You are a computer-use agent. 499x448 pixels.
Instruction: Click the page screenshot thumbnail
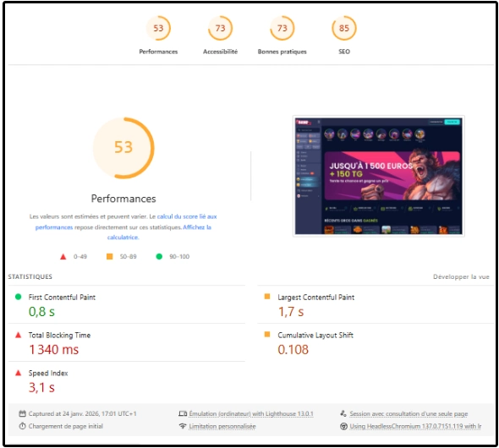click(378, 176)
